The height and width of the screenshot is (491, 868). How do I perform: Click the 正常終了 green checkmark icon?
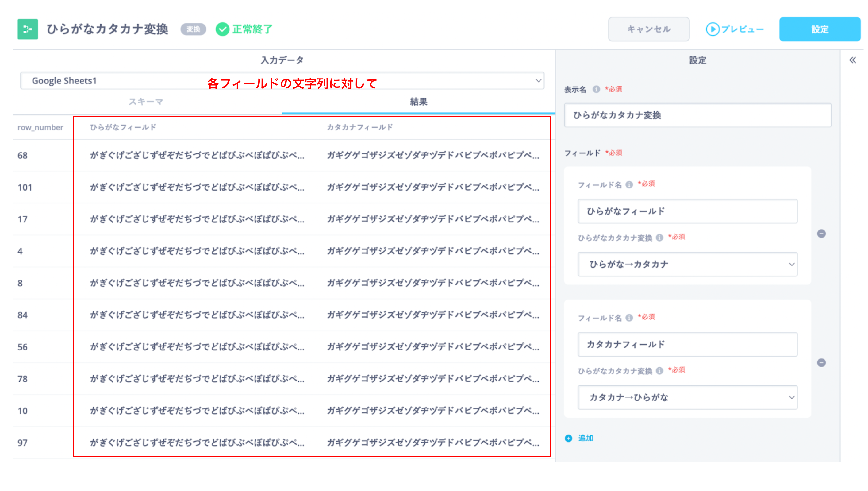222,29
